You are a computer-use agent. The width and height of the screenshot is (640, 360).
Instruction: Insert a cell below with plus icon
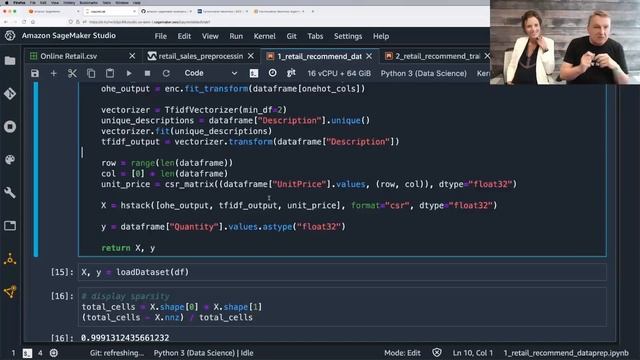(53, 73)
